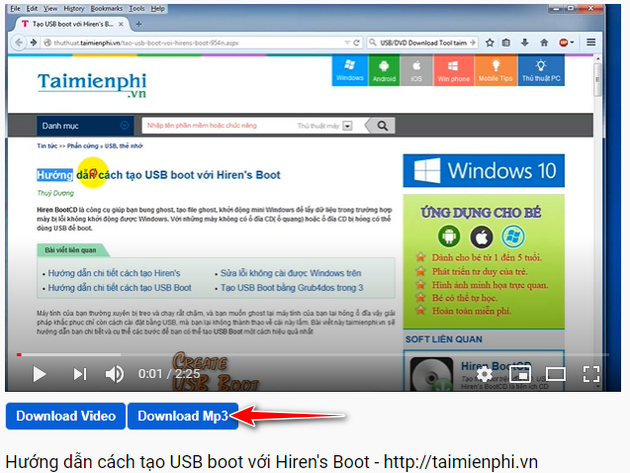Open the Thủ thuật PC tile

pyautogui.click(x=541, y=71)
